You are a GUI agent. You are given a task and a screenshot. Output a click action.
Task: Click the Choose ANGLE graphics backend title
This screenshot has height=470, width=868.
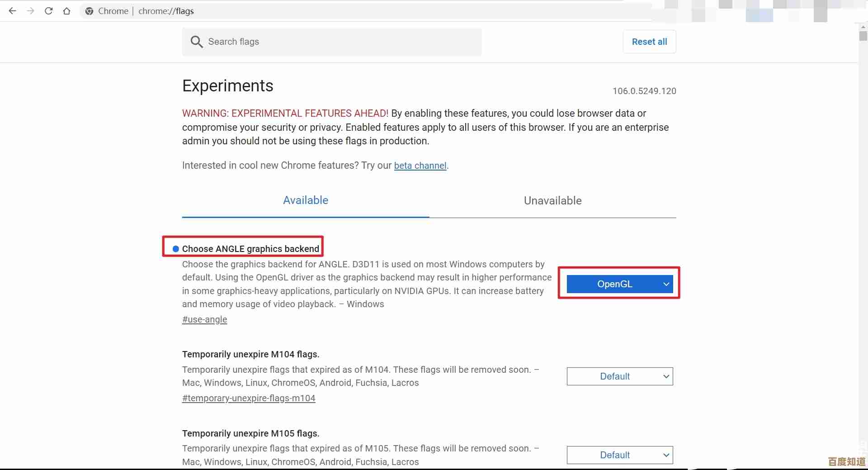point(250,249)
